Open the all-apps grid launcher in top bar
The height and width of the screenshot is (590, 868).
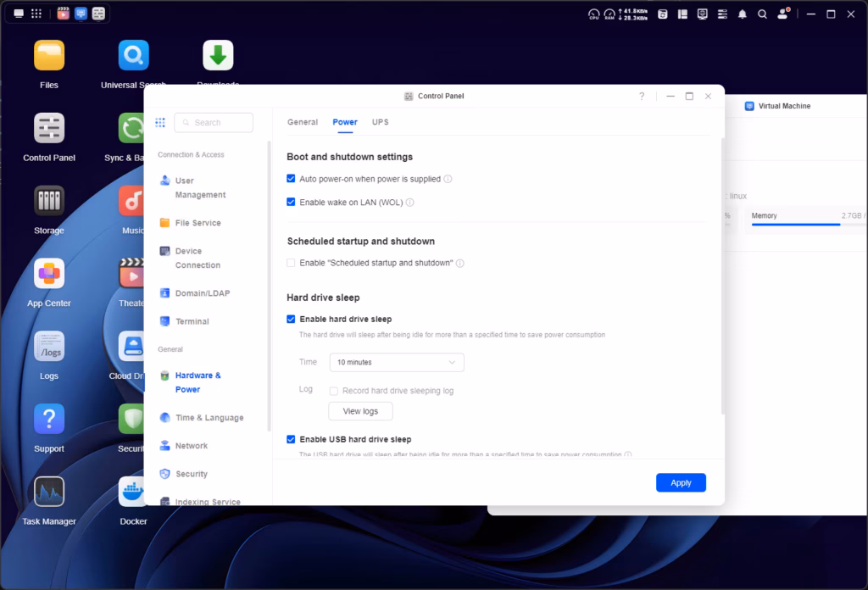36,14
